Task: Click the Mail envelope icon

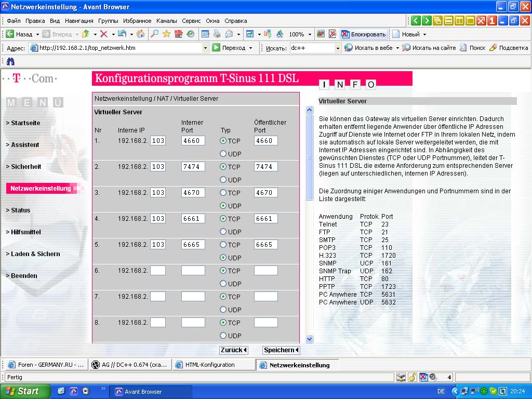Action: (x=229, y=34)
